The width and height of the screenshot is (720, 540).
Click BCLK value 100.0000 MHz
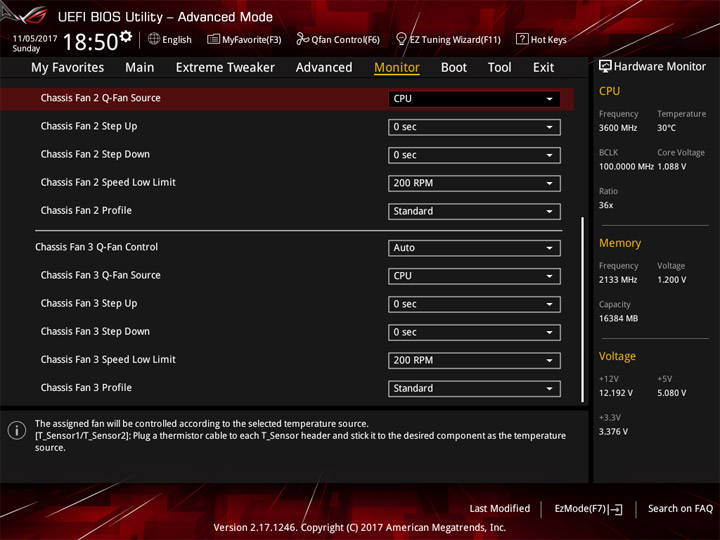(x=626, y=167)
